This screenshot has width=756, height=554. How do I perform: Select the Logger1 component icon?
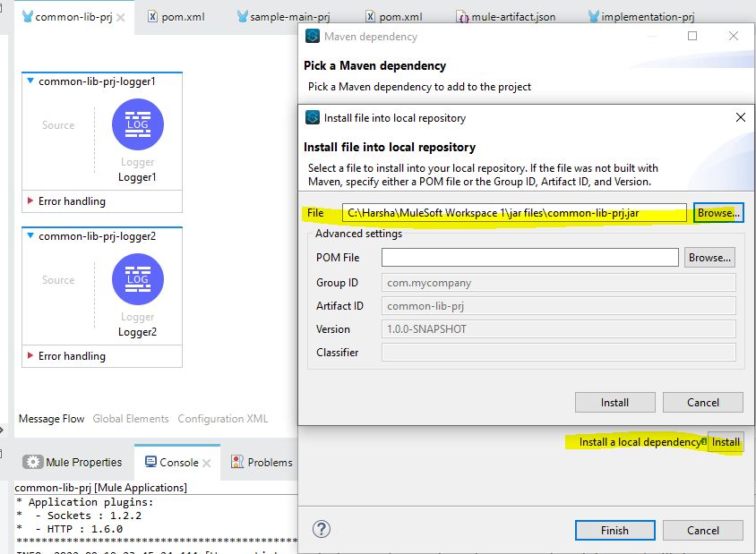138,124
